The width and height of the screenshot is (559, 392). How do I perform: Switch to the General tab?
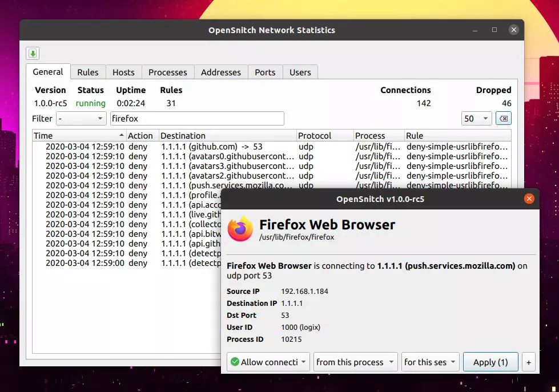point(48,72)
